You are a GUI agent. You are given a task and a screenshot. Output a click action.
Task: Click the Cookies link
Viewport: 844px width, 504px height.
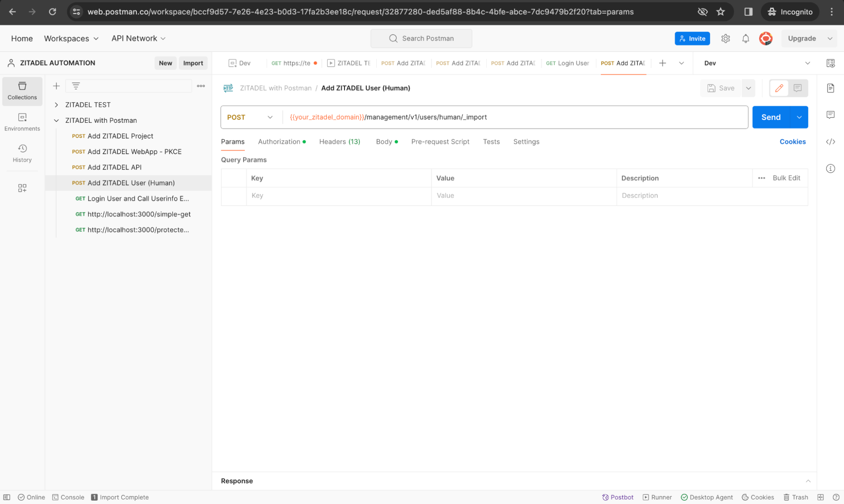(x=792, y=142)
